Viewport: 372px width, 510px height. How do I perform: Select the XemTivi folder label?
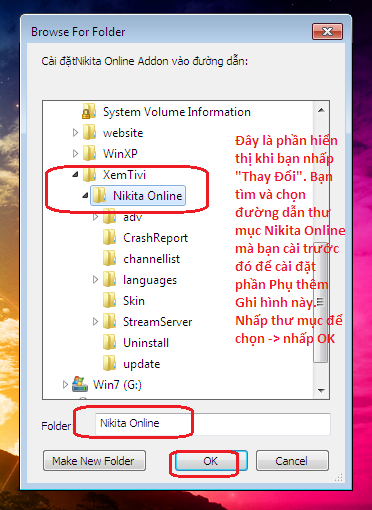(x=124, y=175)
